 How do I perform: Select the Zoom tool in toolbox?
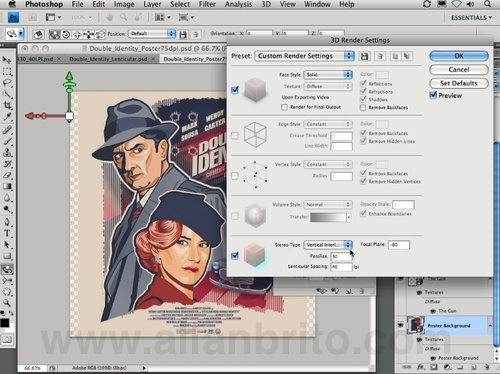(7, 303)
